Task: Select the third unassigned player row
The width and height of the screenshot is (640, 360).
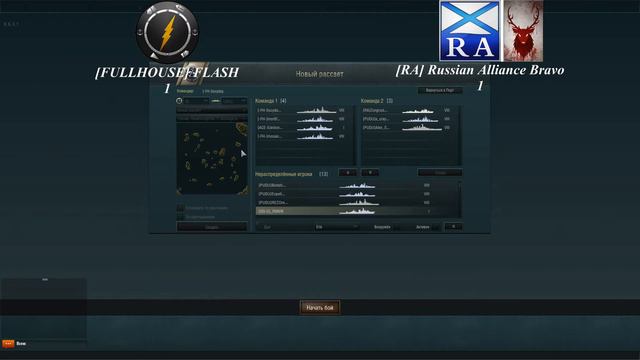Action: click(357, 202)
